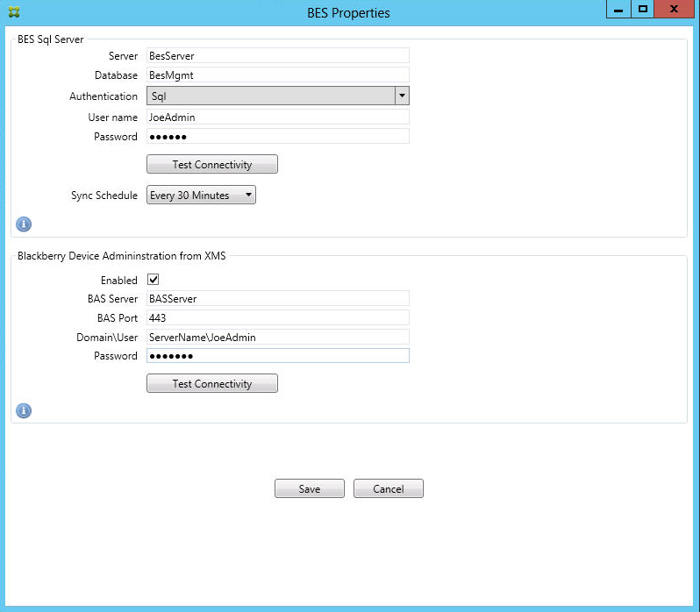Image resolution: width=700 pixels, height=612 pixels.
Task: Click the User name field with JoeAdmin
Action: pyautogui.click(x=277, y=117)
